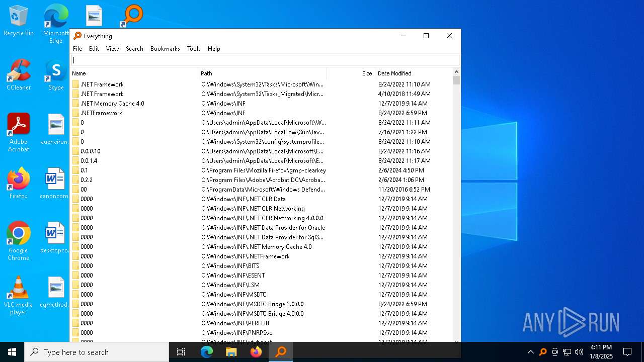Image resolution: width=644 pixels, height=362 pixels.
Task: Select date 7/16/2021 1:22 PM
Action: click(403, 132)
